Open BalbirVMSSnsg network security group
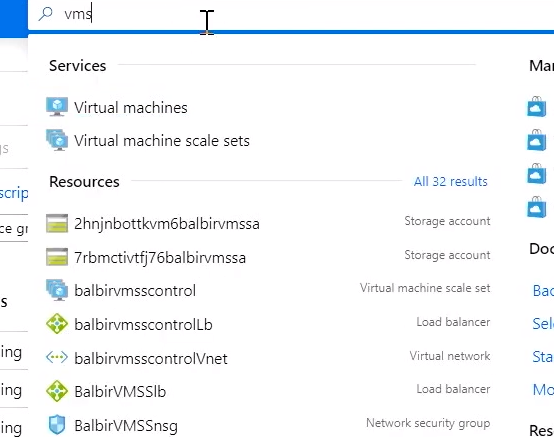Viewport: 554px width, 437px height. coord(126,426)
